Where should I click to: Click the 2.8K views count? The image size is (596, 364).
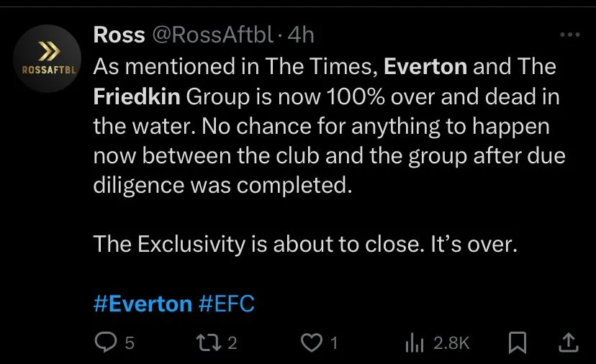(451, 344)
